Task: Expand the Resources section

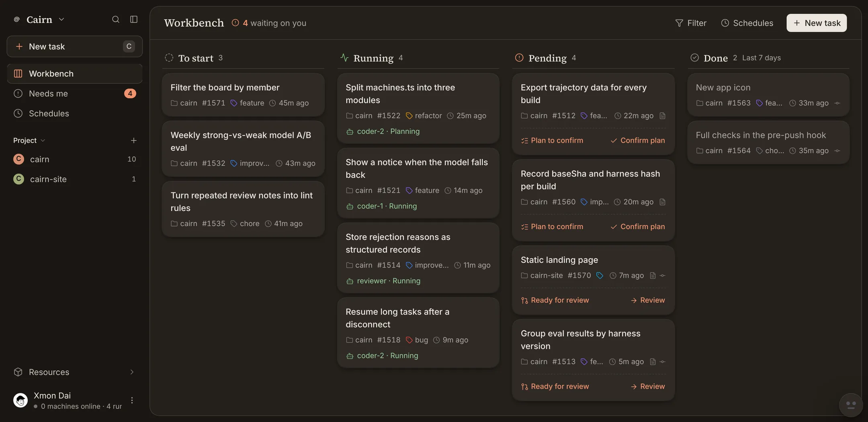Action: click(75, 372)
